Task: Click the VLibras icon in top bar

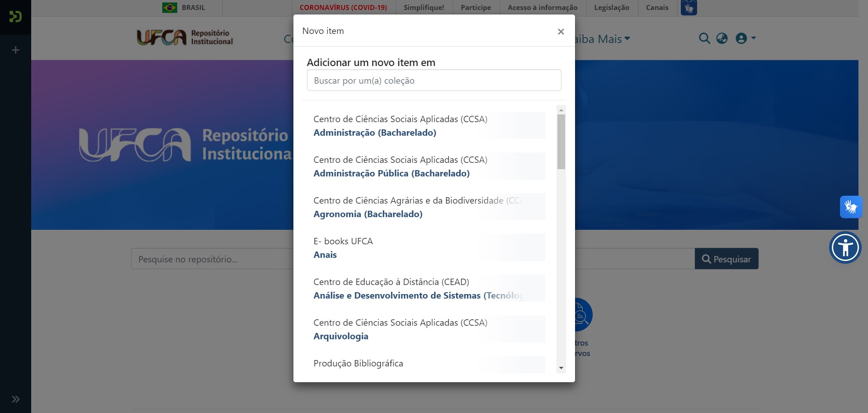Action: tap(689, 8)
